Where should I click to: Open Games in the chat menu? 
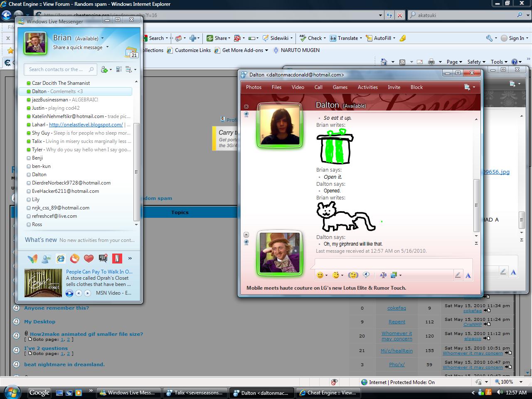[x=340, y=87]
